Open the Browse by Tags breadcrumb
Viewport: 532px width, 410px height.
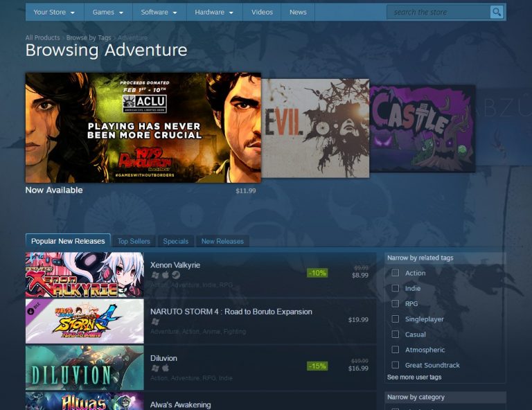89,37
